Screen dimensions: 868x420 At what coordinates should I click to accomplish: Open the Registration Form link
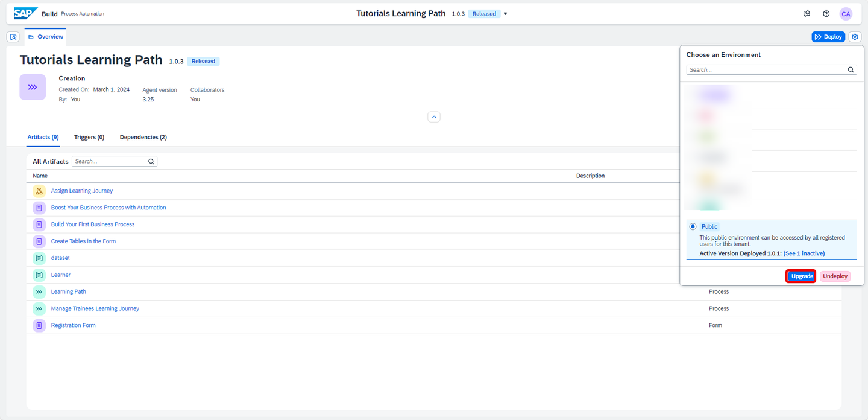(74, 326)
